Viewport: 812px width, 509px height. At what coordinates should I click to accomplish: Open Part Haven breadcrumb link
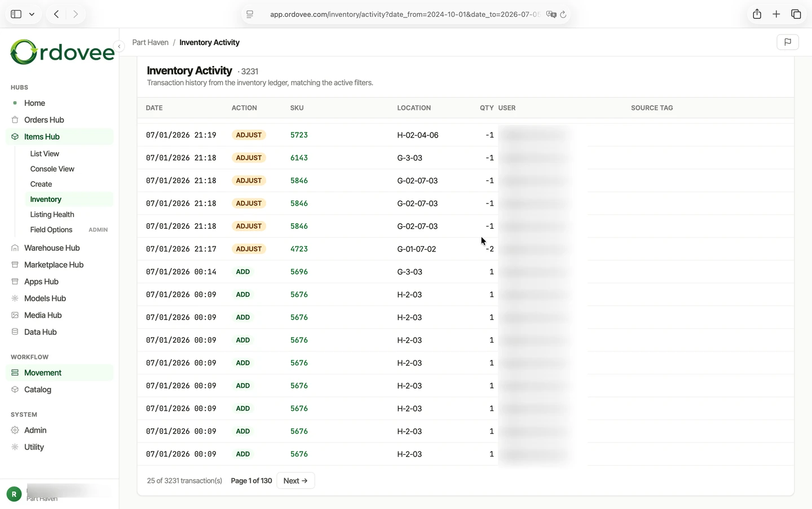150,42
